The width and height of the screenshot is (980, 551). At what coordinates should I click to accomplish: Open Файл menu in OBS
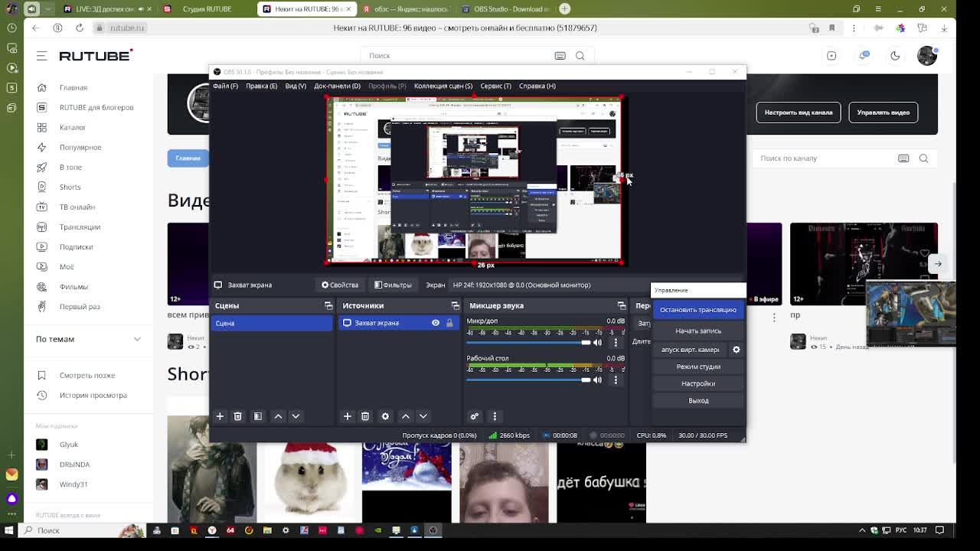pos(225,86)
